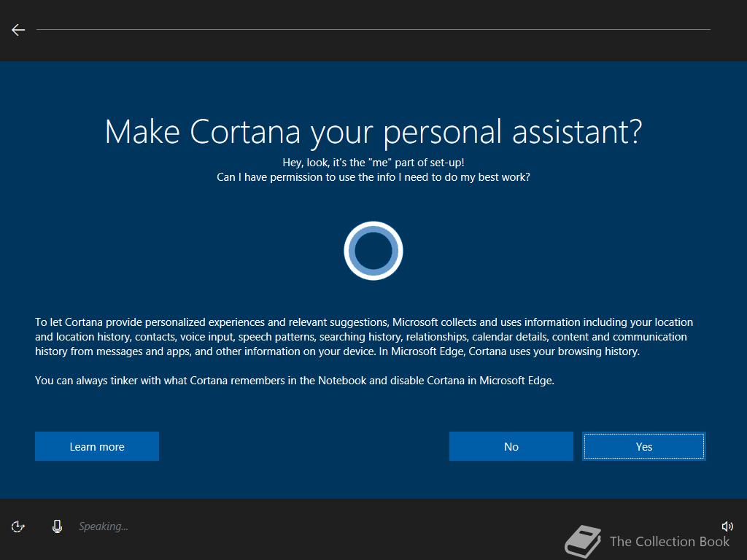Open Learn more about Cortana
The height and width of the screenshot is (560, 747).
(97, 446)
